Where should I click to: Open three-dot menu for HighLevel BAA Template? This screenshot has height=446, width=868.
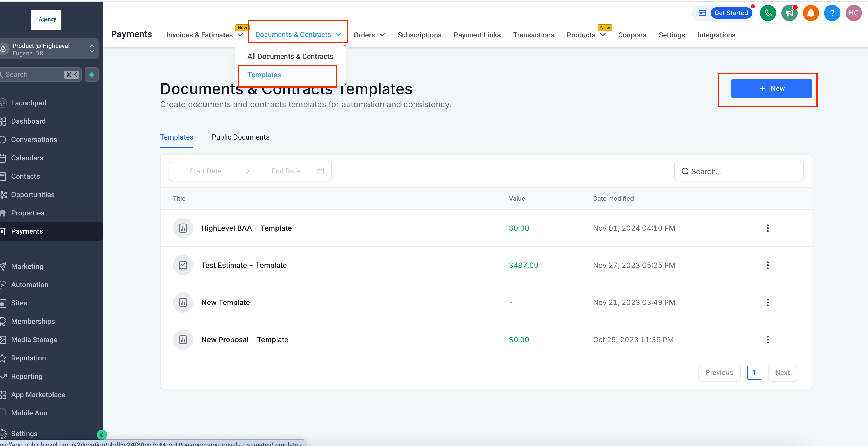[768, 228]
